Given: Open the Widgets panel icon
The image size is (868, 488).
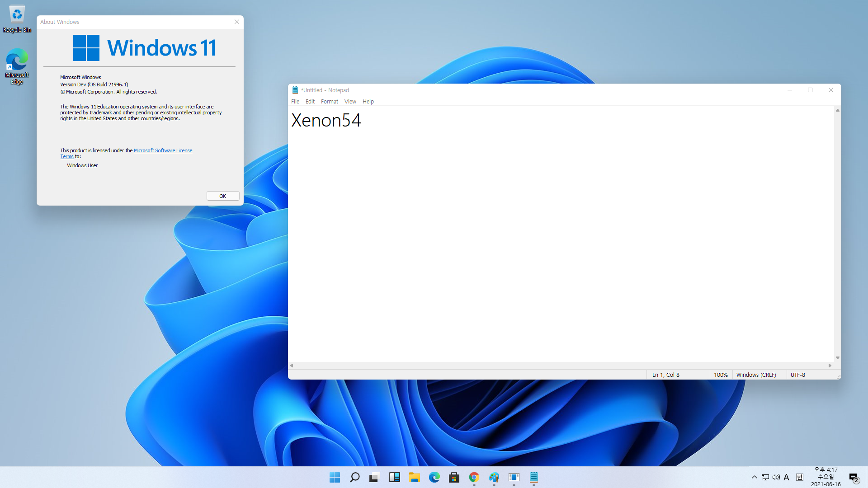Looking at the screenshot, I should click(394, 477).
